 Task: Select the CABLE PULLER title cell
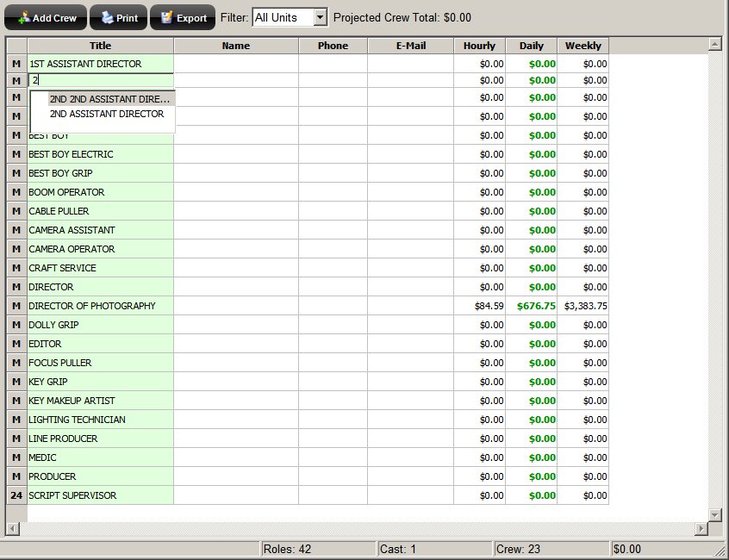tap(101, 211)
